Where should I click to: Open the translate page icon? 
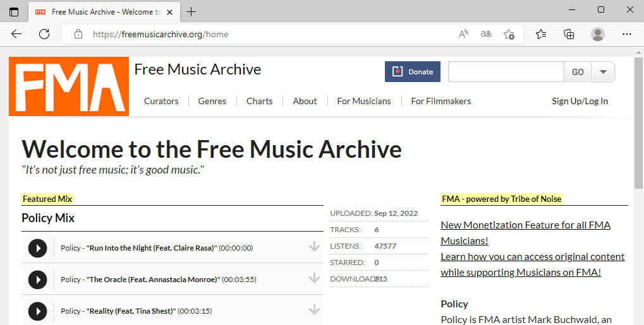486,34
